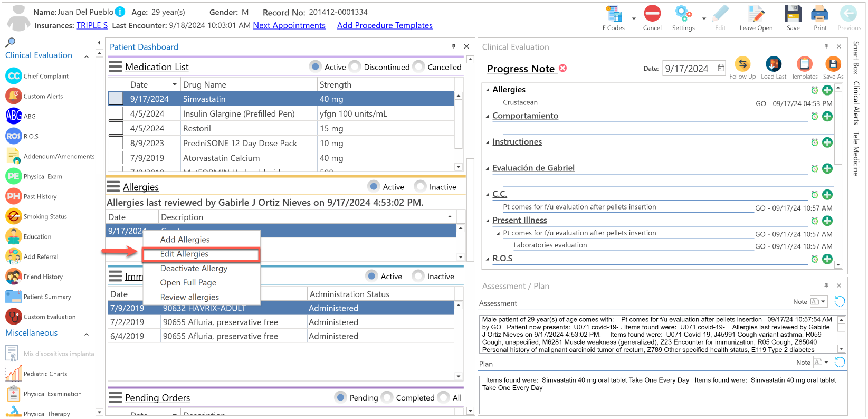Collapse the Clinical Evaluation sidebar group
868x419 pixels.
[x=87, y=56]
